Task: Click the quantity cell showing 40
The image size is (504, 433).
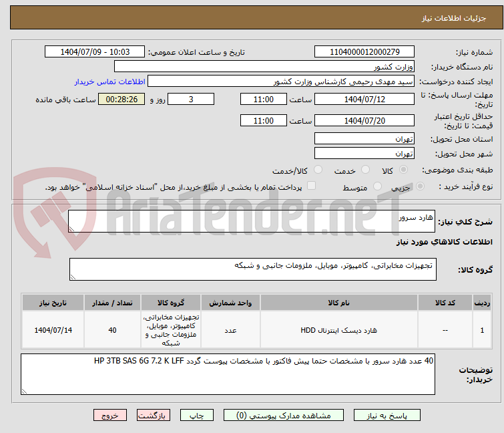Action: tap(112, 330)
